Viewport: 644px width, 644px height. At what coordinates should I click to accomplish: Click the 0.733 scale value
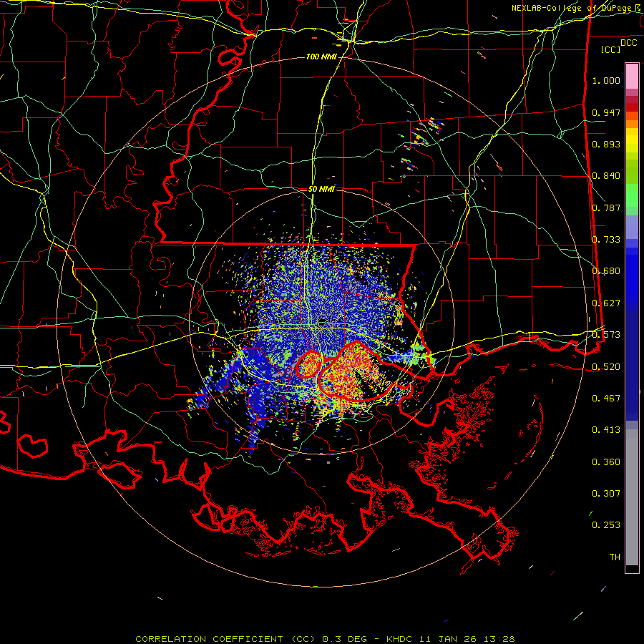tap(606, 240)
